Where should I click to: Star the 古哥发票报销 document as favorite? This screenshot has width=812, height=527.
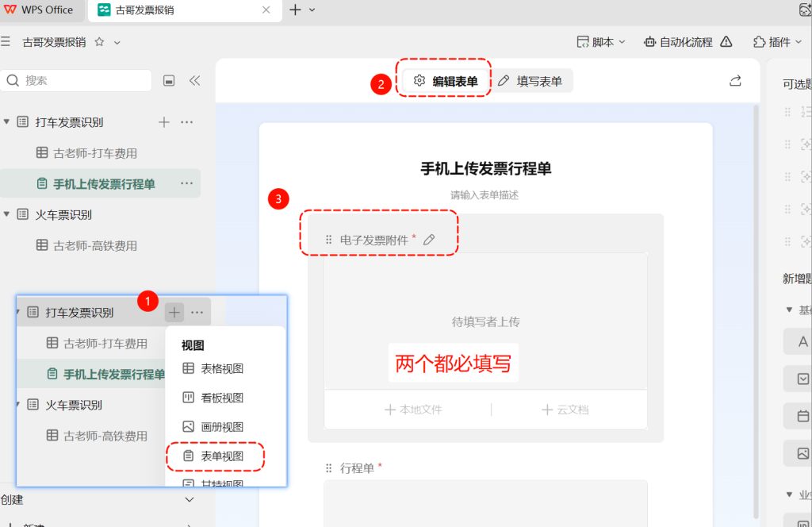point(99,42)
